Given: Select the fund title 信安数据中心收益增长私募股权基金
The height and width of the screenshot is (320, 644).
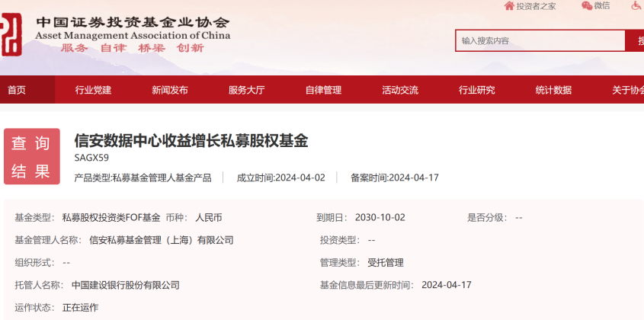Looking at the screenshot, I should pyautogui.click(x=191, y=141).
